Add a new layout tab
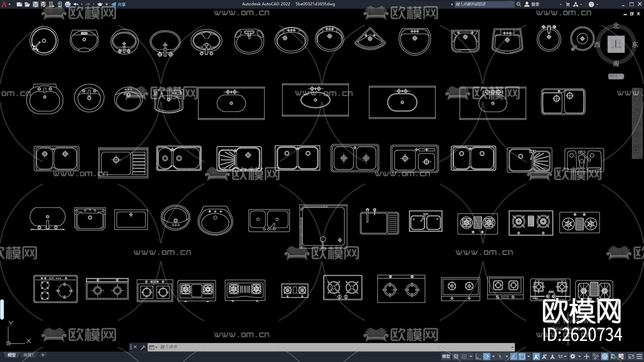This screenshot has width=644, height=362. click(43, 355)
